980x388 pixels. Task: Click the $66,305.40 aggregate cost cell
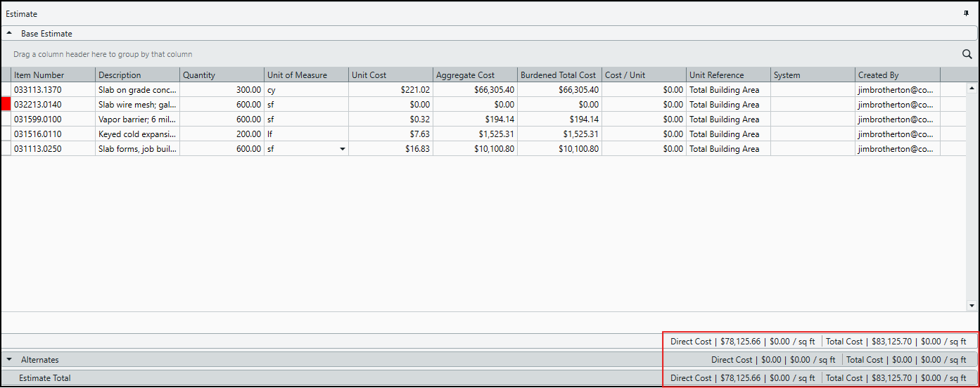pyautogui.click(x=475, y=90)
